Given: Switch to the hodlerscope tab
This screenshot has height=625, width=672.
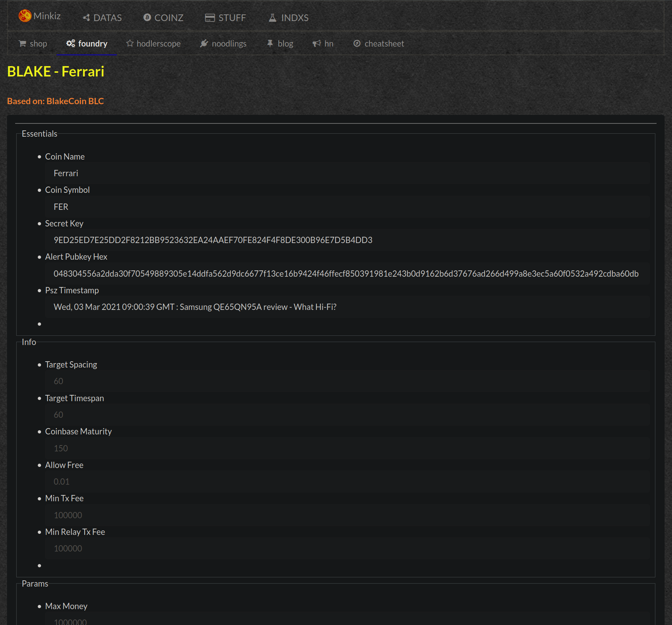Looking at the screenshot, I should [153, 44].
